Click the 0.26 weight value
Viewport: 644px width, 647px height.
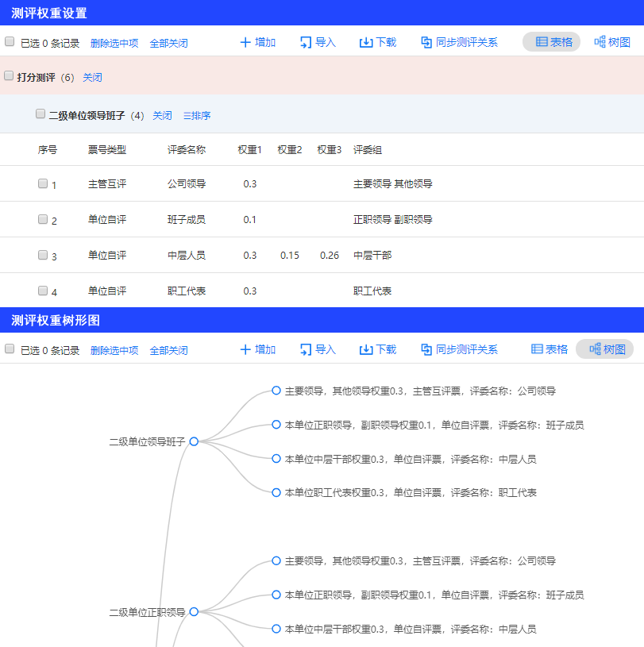point(330,256)
